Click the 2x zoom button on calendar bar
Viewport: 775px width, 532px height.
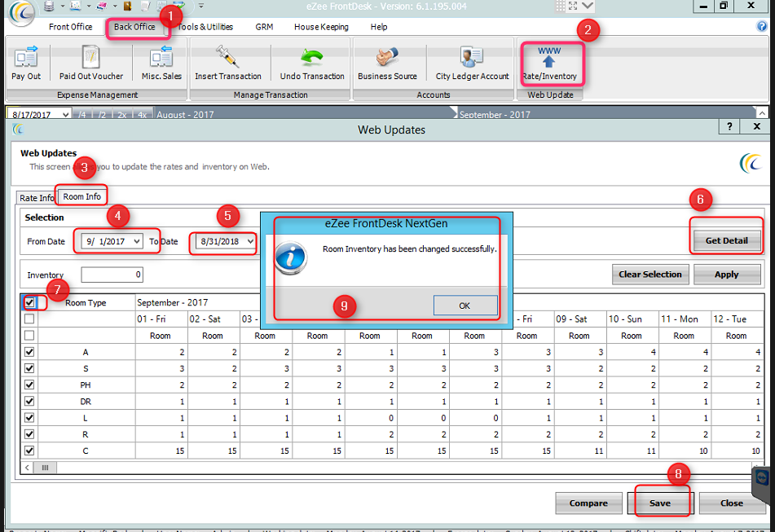(122, 115)
